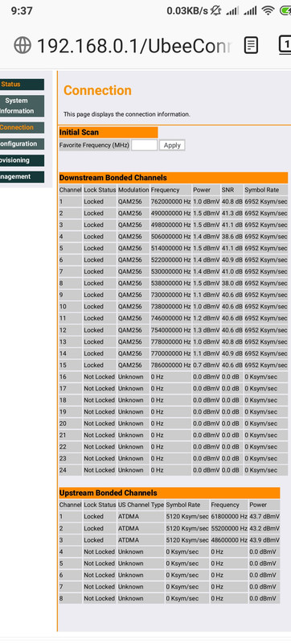The width and height of the screenshot is (291, 644).
Task: Select frequency 754000000 Hz cell
Action: 170,330
